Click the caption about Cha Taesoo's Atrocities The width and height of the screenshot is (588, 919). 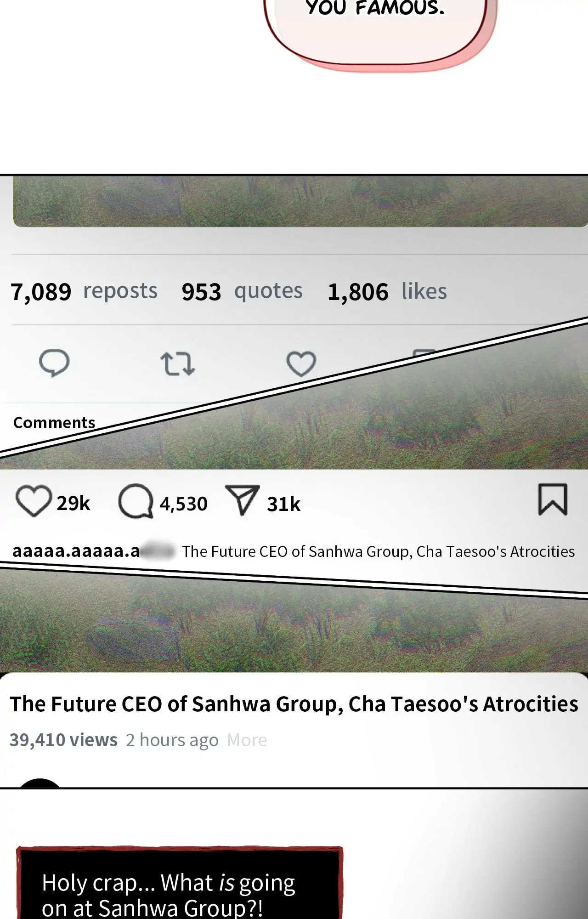point(378,551)
